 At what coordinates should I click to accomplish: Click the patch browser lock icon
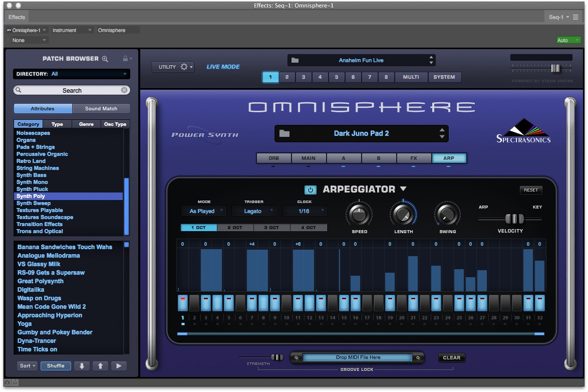point(125,59)
